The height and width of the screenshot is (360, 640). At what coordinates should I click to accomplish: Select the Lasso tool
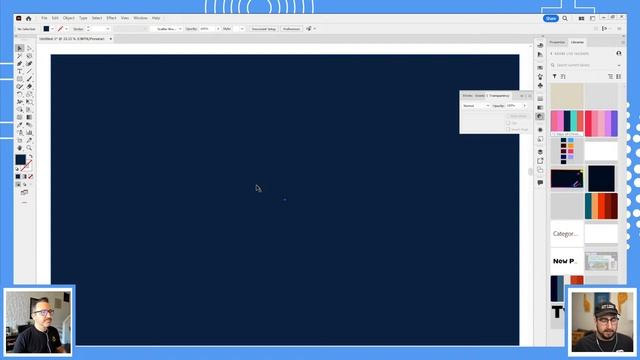point(29,56)
